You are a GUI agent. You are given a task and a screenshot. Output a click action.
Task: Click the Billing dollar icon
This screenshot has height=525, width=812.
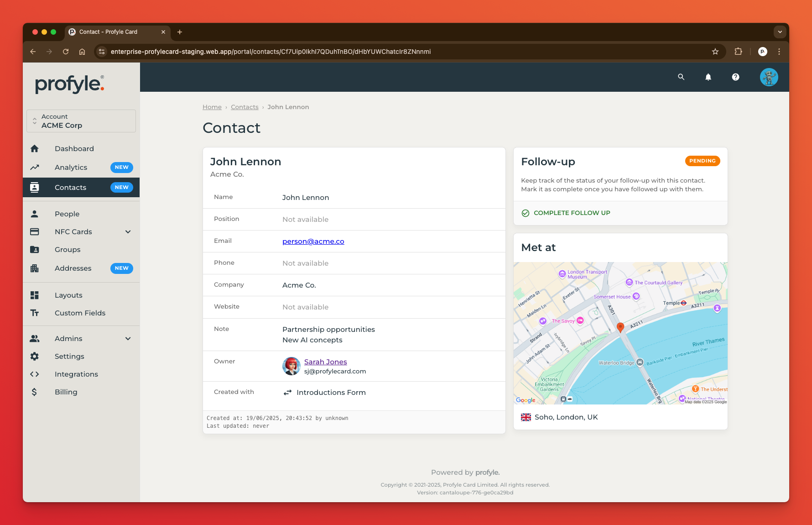(34, 392)
